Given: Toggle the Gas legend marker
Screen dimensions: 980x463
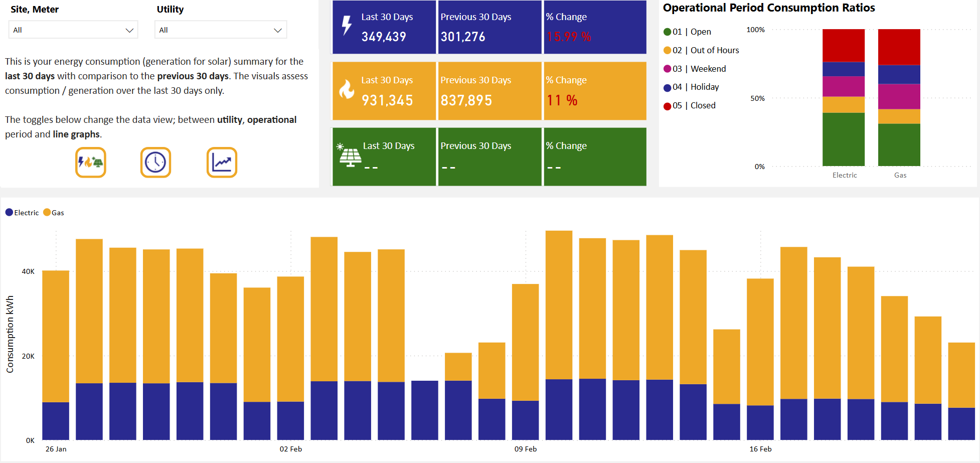Looking at the screenshot, I should 47,213.
